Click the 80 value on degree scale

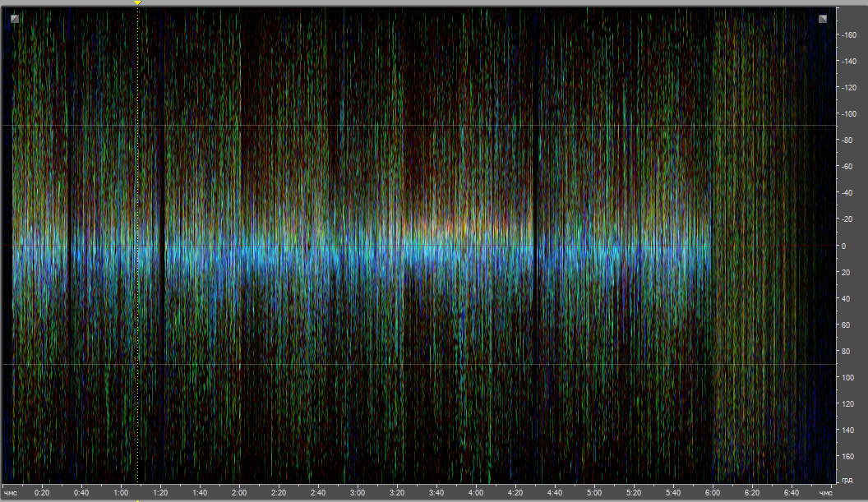845,351
